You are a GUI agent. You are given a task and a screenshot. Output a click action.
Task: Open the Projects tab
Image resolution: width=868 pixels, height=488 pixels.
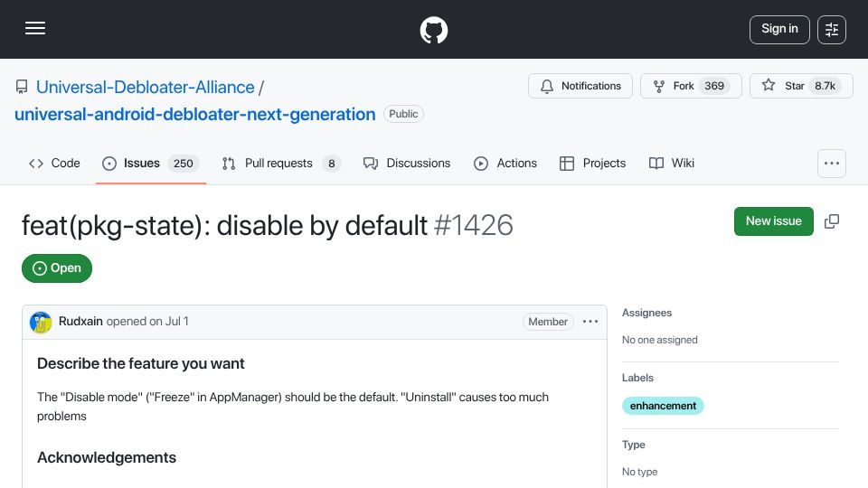[x=592, y=164]
